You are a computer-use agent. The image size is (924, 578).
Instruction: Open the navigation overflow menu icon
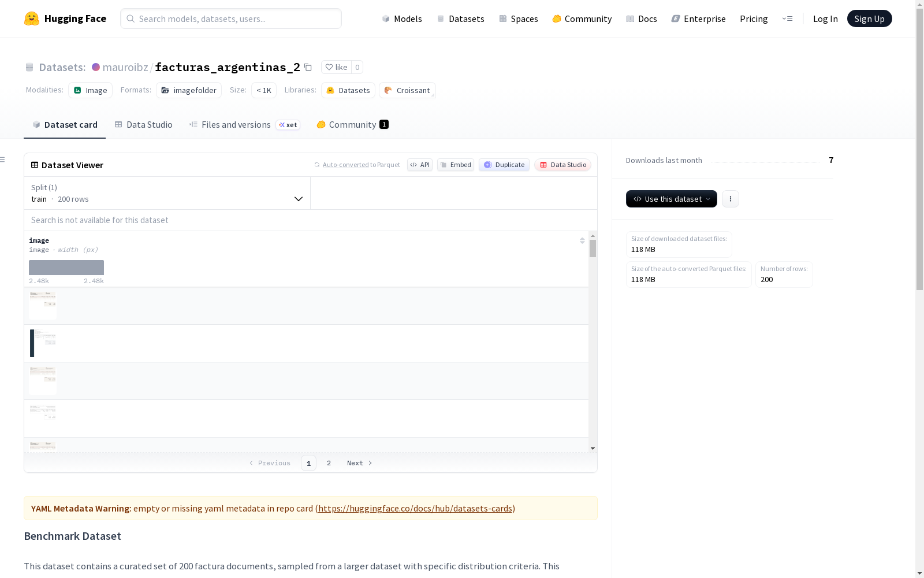tap(787, 18)
